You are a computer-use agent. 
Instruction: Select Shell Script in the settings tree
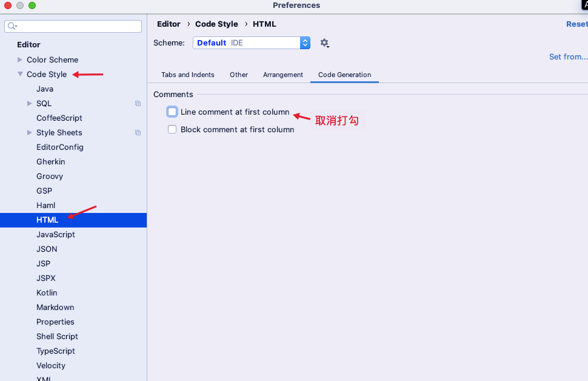tap(57, 336)
